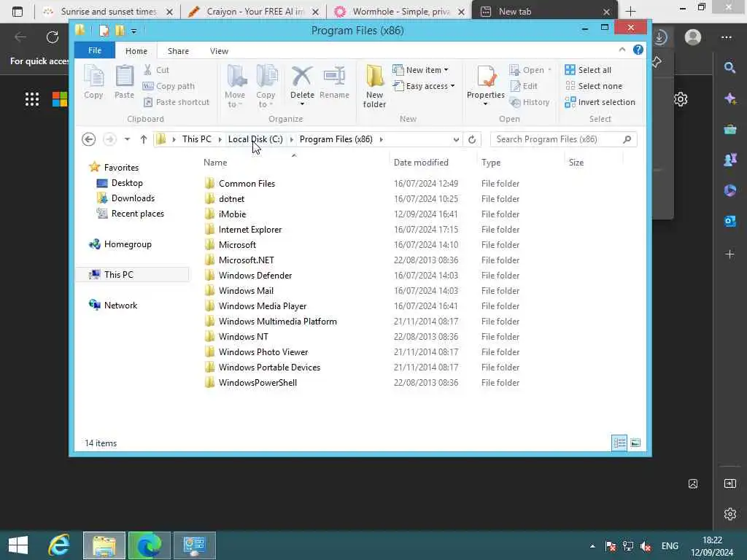Create a New folder from ribbon
The image size is (747, 560).
(x=374, y=86)
